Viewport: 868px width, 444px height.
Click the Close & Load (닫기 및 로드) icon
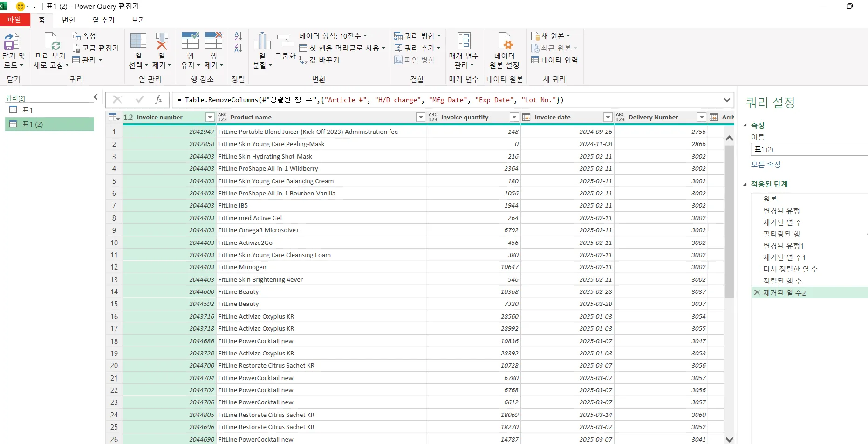click(x=12, y=42)
